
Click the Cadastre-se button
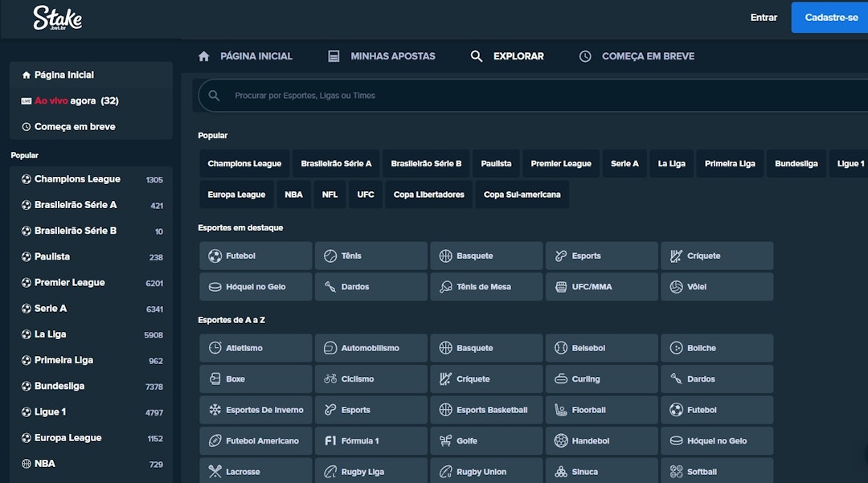pyautogui.click(x=830, y=18)
